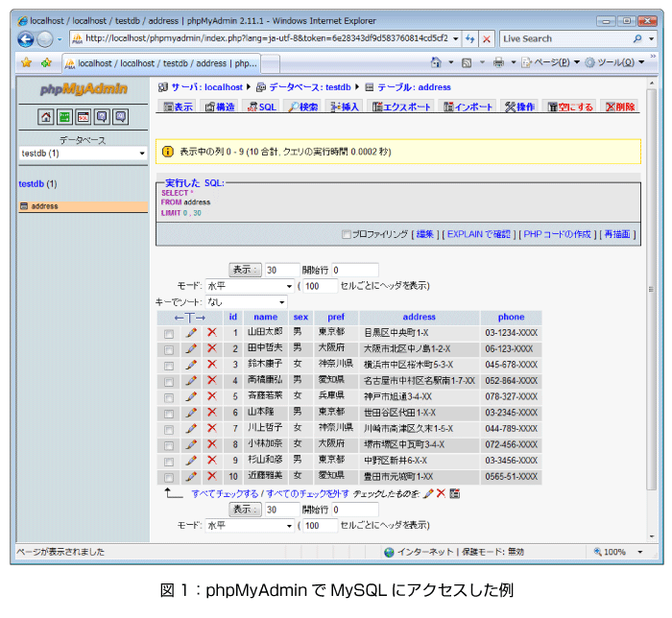Image resolution: width=672 pixels, height=618 pixels.
Task: Edit row 1 山田太郎 with pencil icon
Action: [x=191, y=332]
